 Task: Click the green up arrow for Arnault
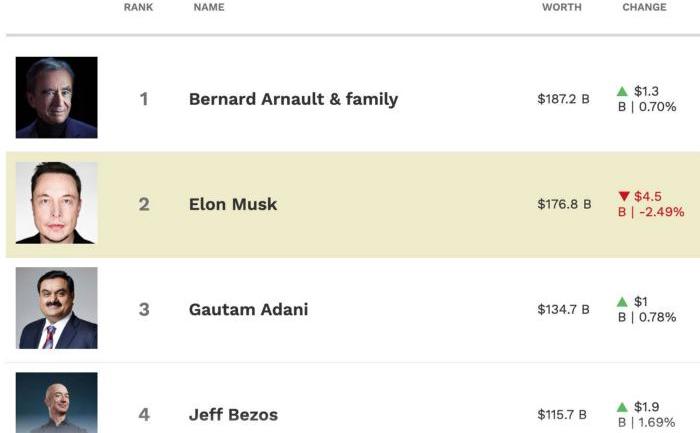623,92
